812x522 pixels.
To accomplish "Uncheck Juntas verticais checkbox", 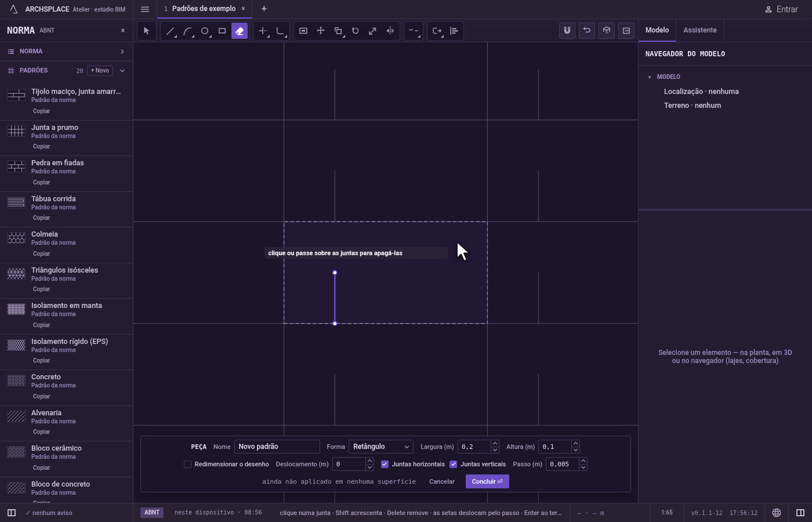I will point(453,464).
